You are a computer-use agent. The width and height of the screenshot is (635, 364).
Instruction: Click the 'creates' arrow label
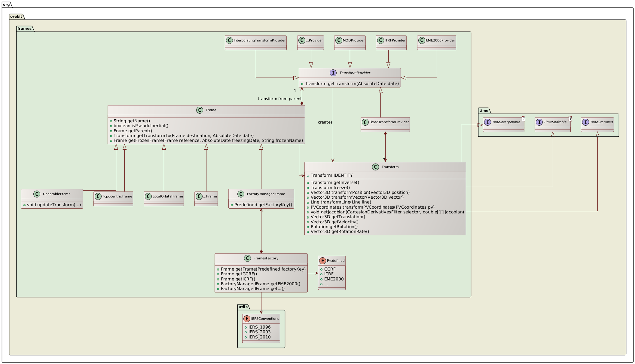coord(325,122)
